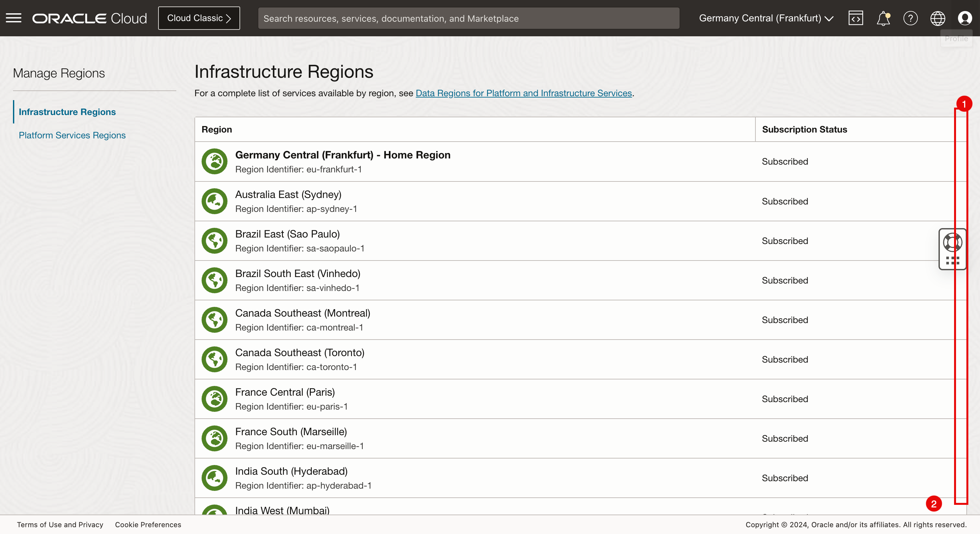Screen dimensions: 980x534
Task: Click the Oracle Cloud logo
Action: [x=89, y=18]
